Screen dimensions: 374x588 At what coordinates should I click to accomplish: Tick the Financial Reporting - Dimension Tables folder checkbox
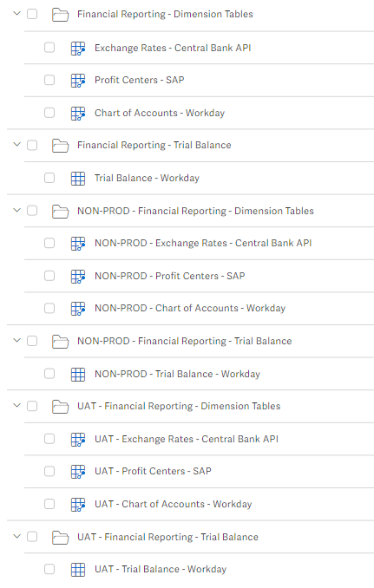click(32, 14)
